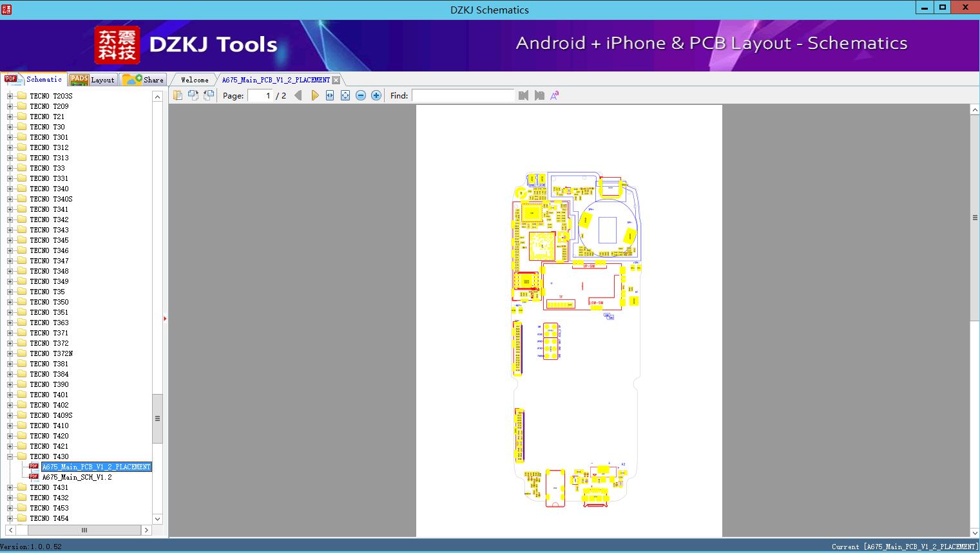Viewport: 980px width, 553px height.
Task: Expand the TECNO T372N folder
Action: 10,353
